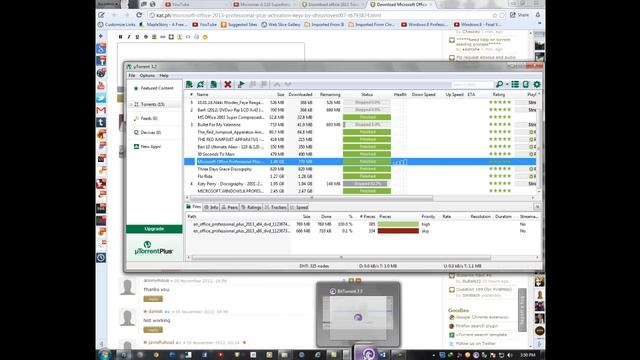
Task: Click the Add Torrent from URL icon
Action: (201, 84)
